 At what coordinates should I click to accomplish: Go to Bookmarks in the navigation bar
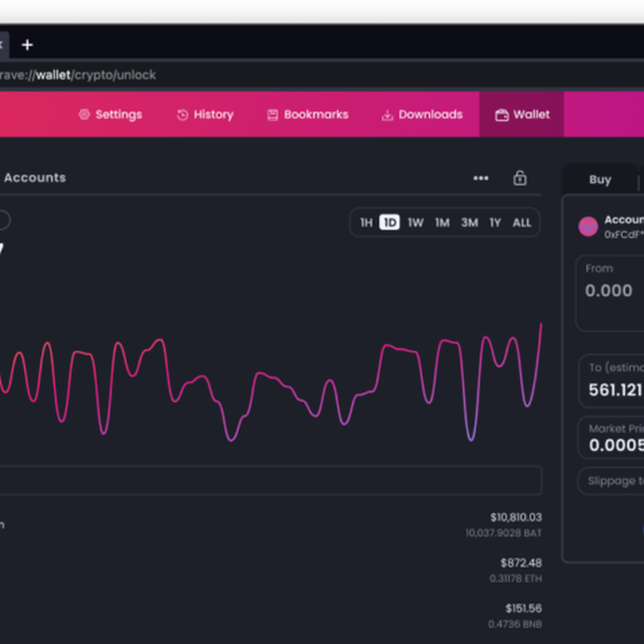tap(308, 115)
